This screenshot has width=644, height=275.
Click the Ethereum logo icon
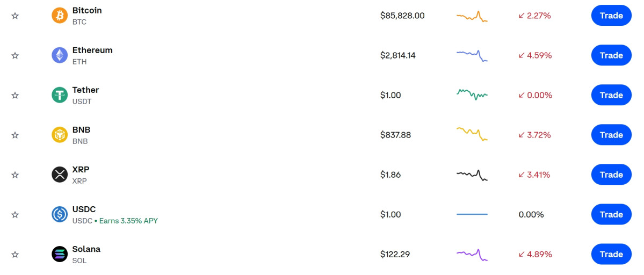coord(60,55)
